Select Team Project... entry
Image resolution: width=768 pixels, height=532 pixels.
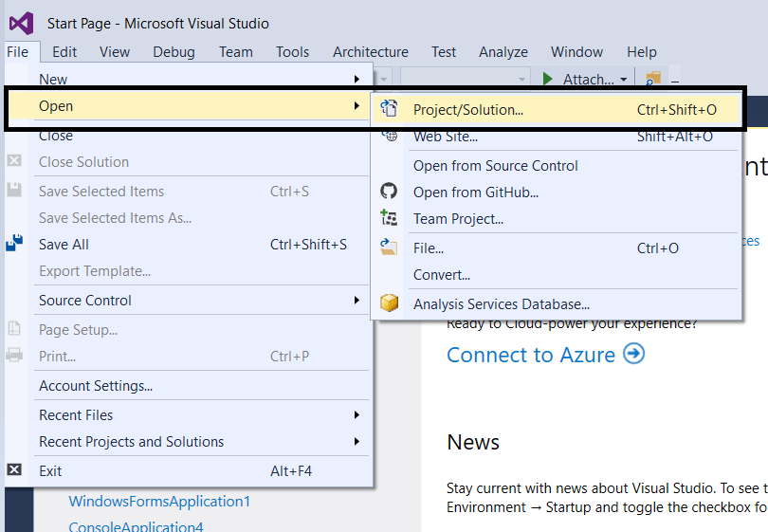click(x=556, y=218)
